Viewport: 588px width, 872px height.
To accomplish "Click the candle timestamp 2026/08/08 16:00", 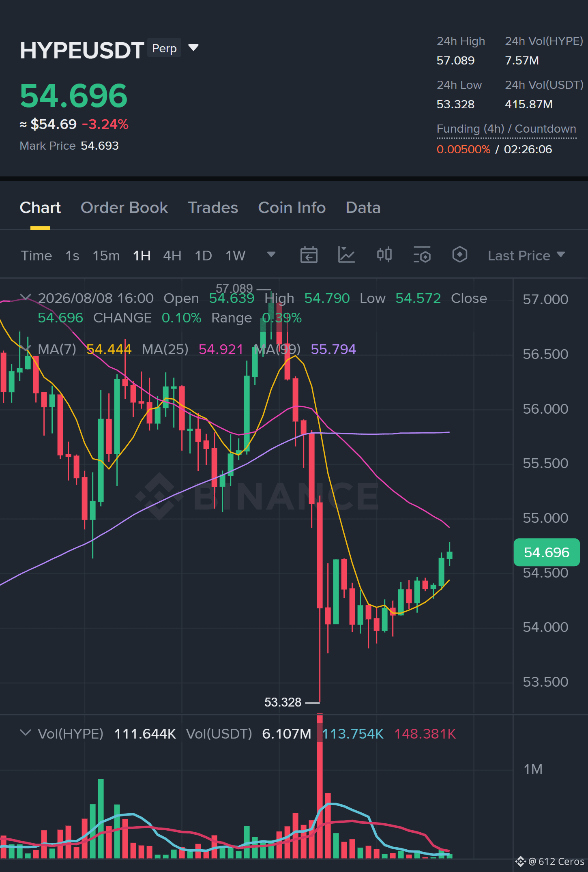I will [x=96, y=298].
